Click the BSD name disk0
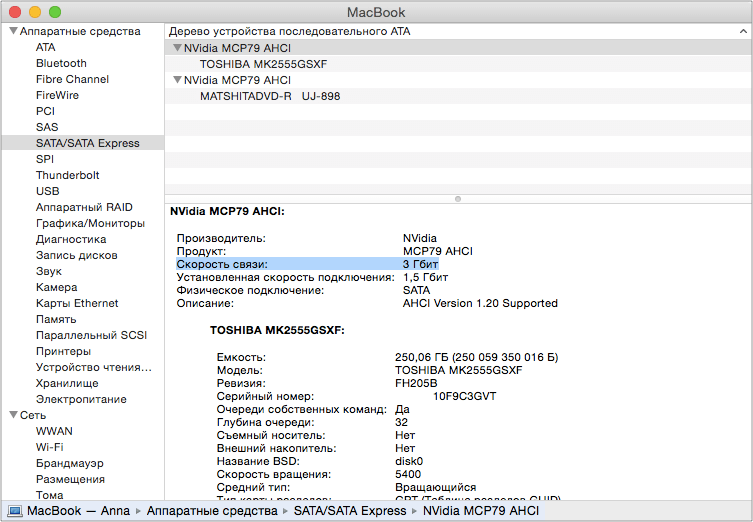This screenshot has height=522, width=753. click(x=409, y=461)
